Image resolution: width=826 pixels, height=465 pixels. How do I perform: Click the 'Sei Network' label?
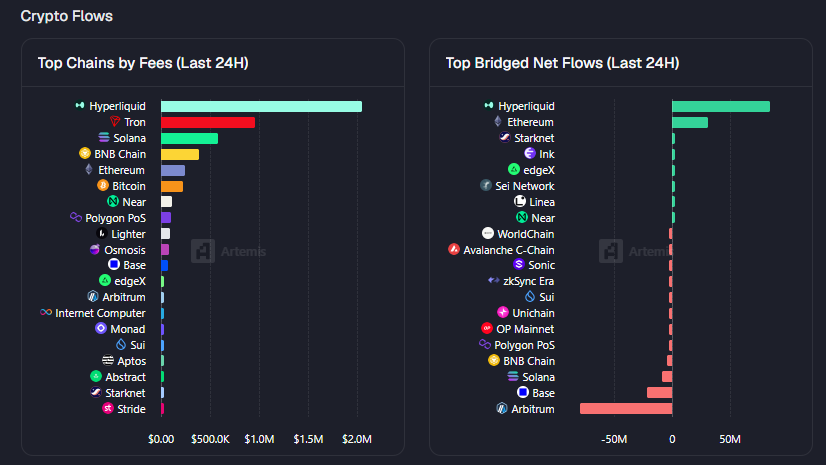[525, 186]
